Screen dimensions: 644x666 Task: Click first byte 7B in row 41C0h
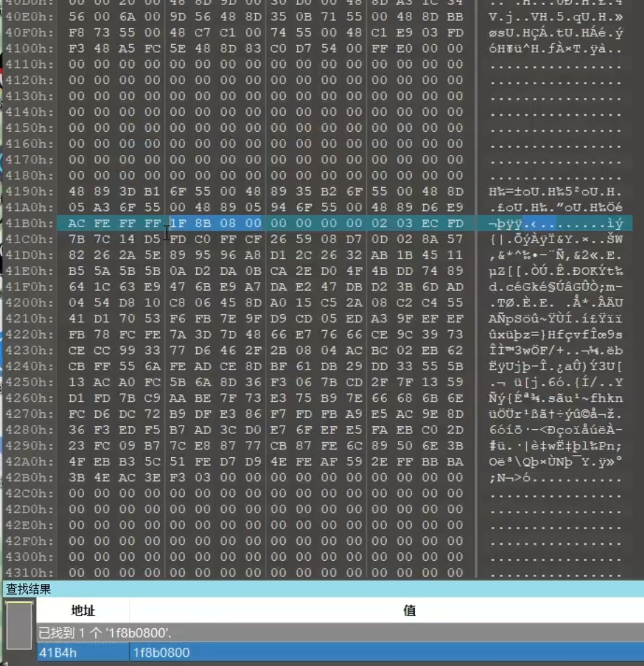click(76, 240)
